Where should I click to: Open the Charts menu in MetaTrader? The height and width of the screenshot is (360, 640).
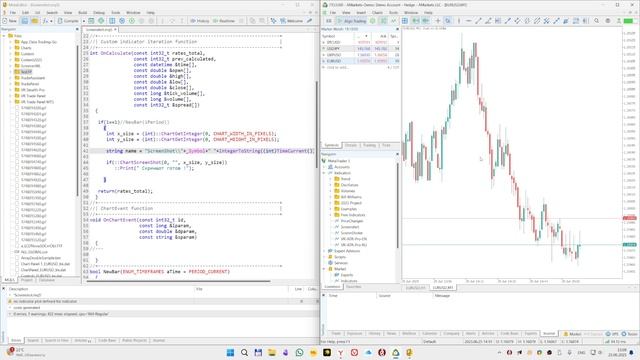[x=377, y=13]
